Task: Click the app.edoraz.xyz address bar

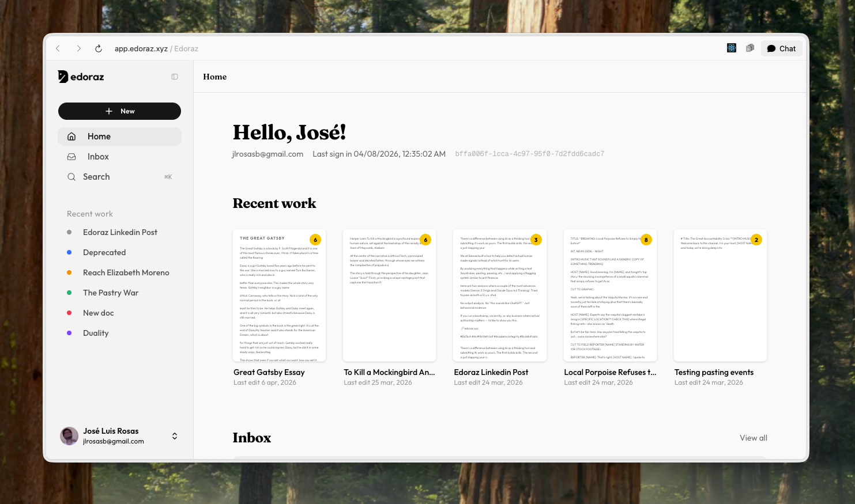Action: click(x=141, y=48)
